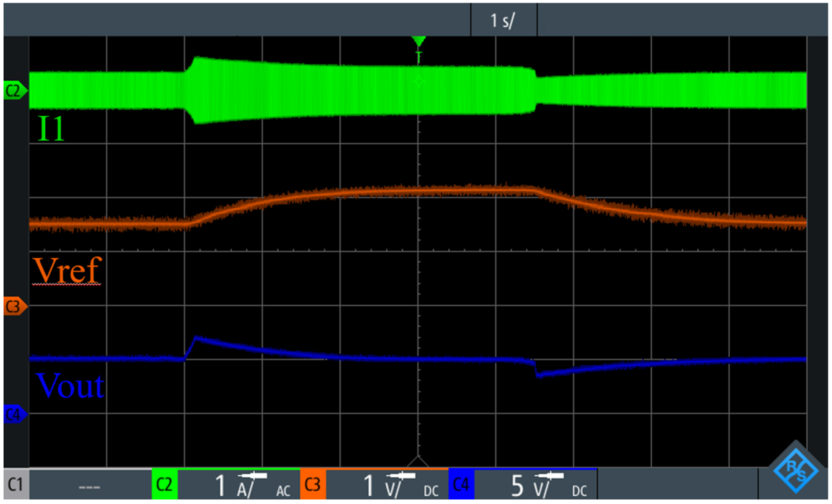The width and height of the screenshot is (832, 504).
Task: Select the C2 channel marker on left edge
Action: click(x=15, y=90)
